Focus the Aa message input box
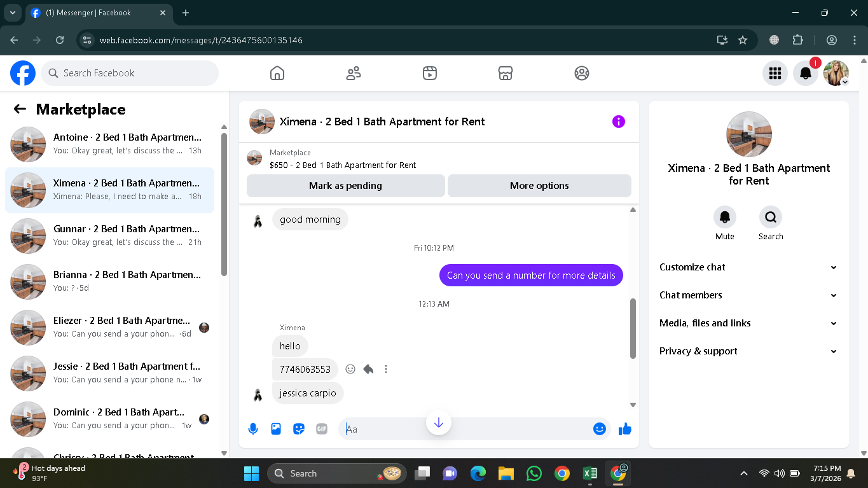Screen dimensions: 868x488 coord(474,429)
